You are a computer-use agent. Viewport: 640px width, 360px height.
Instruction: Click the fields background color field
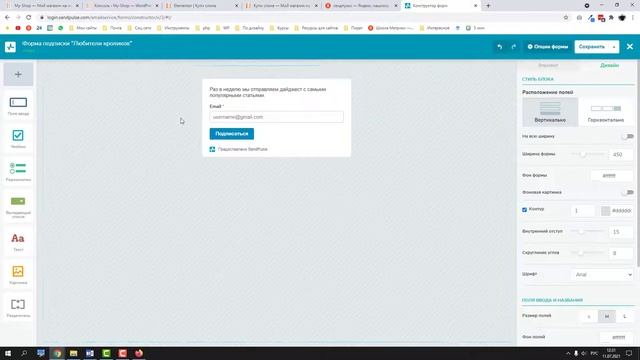[x=617, y=337]
